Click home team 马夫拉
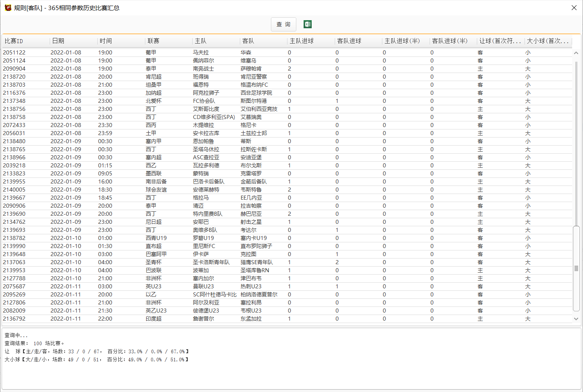 tap(201, 52)
